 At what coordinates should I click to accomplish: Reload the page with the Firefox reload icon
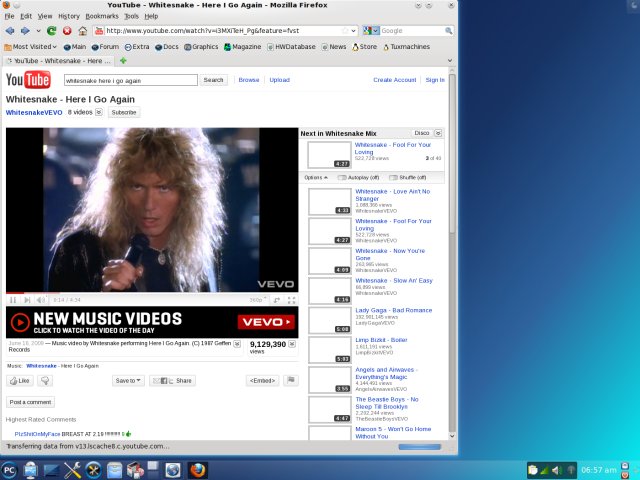tap(51, 31)
